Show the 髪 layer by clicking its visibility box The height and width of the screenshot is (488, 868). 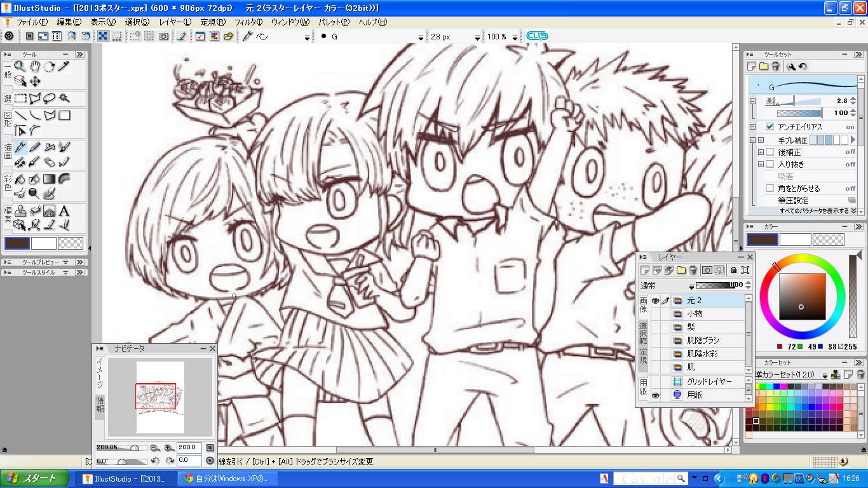pos(654,327)
